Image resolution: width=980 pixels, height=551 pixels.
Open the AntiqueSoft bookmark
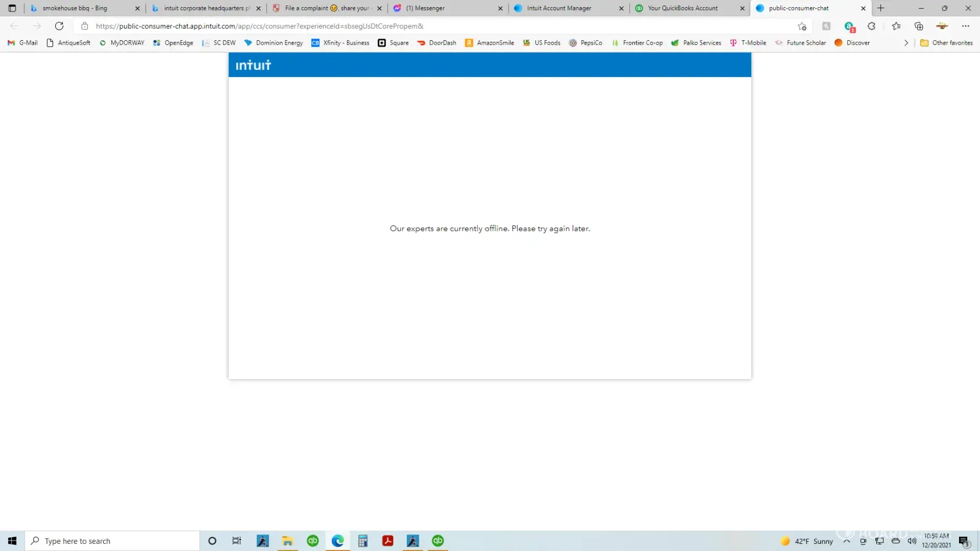coord(68,43)
